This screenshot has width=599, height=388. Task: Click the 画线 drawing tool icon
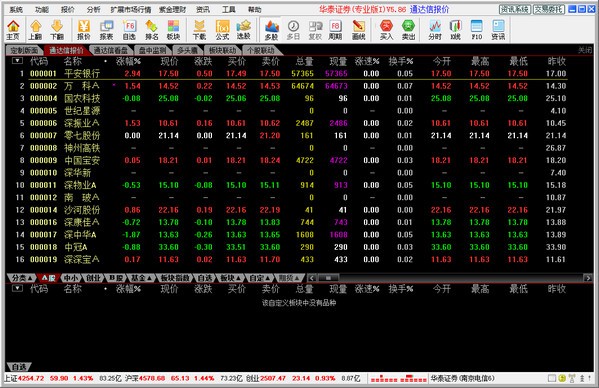[x=358, y=30]
